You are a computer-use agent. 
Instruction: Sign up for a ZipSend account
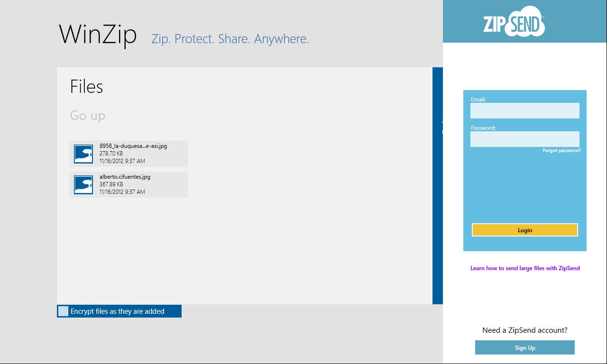coord(525,347)
